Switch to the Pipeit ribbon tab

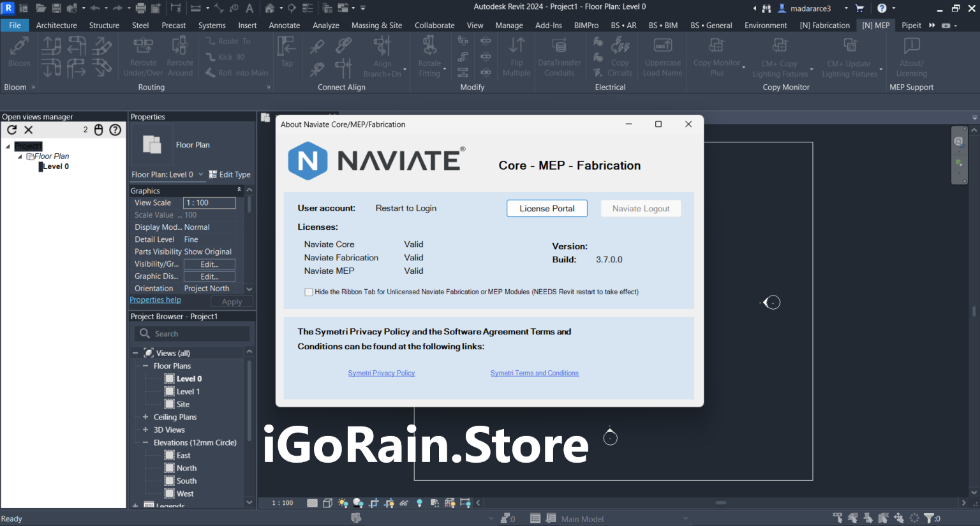coord(911,26)
